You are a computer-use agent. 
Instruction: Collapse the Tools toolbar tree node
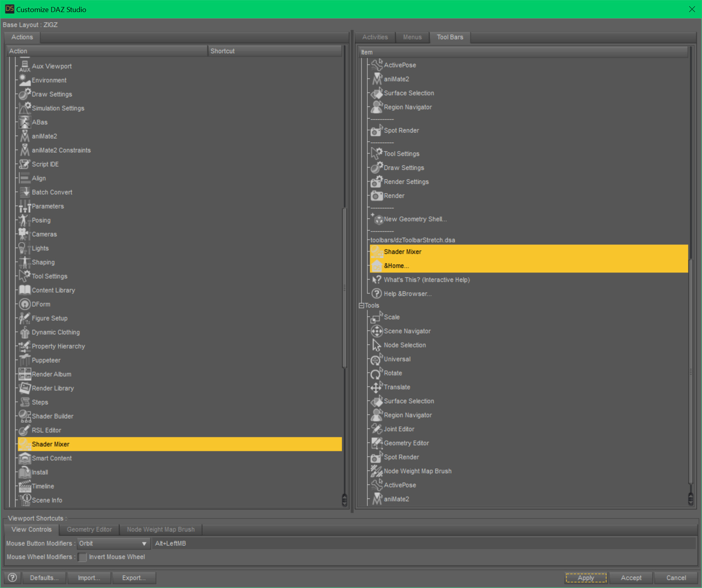pos(362,305)
